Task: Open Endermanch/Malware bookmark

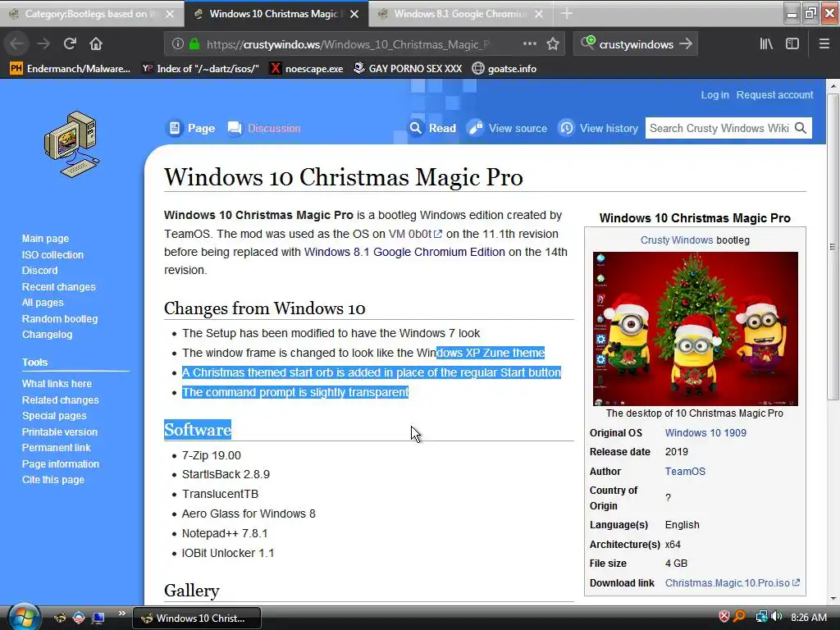Action: pos(71,69)
